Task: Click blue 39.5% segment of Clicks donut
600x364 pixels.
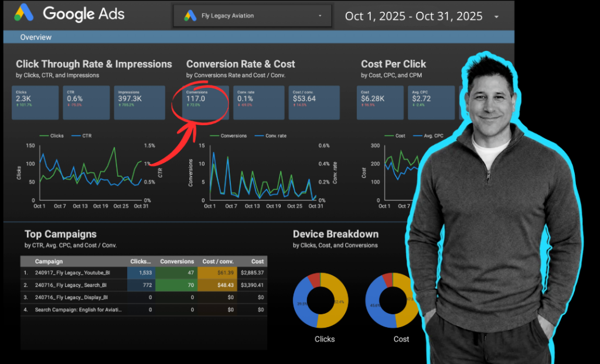Action: click(302, 304)
